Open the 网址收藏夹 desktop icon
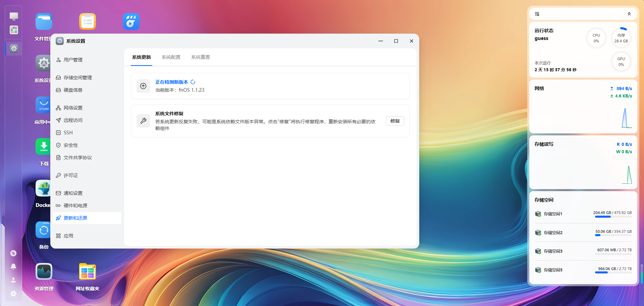Image resolution: width=644 pixels, height=306 pixels. tap(88, 271)
